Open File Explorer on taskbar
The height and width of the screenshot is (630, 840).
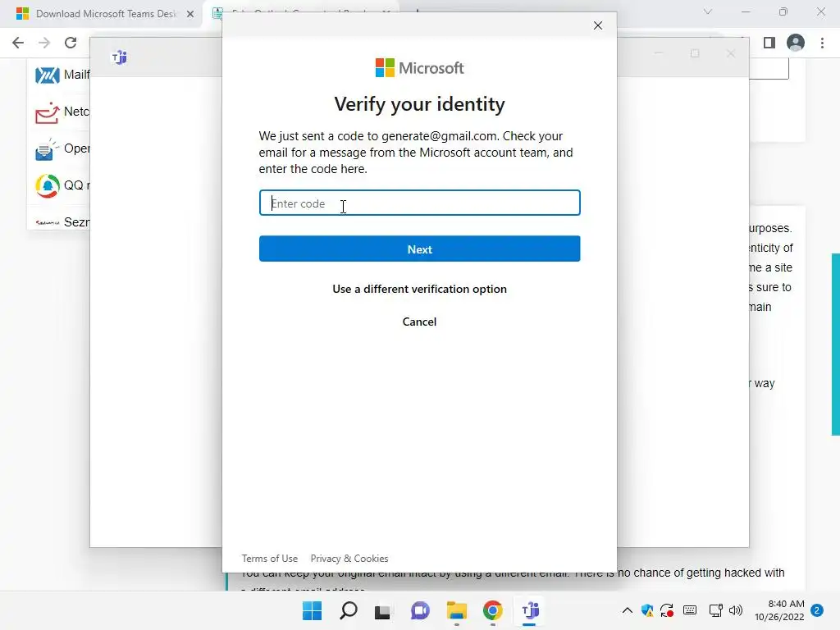[456, 610]
